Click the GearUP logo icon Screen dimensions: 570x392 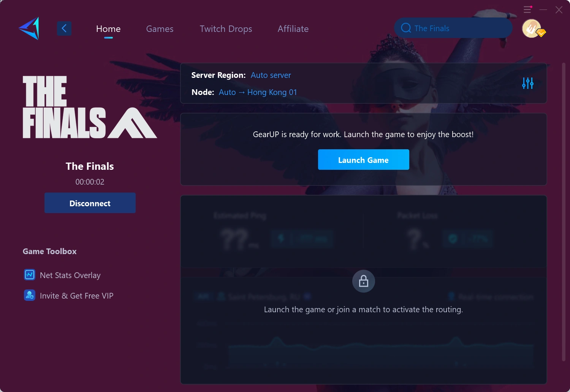coord(29,28)
